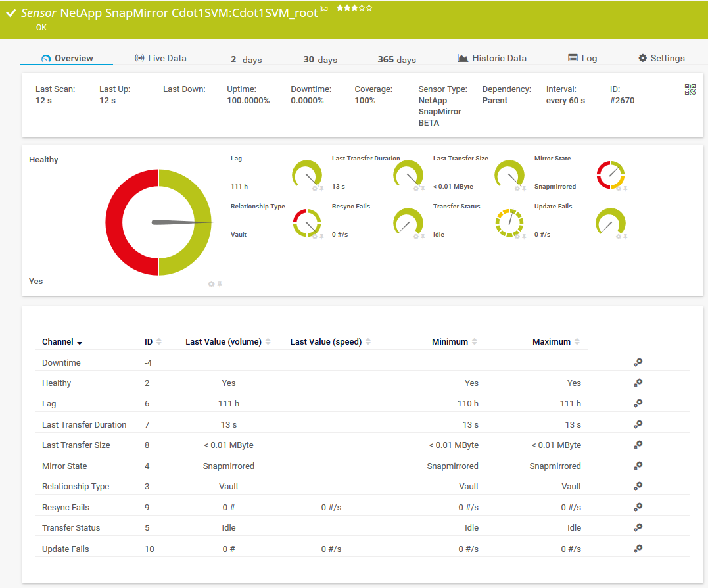The width and height of the screenshot is (708, 588).
Task: Click gear icon on Mirror State gauge
Action: click(x=619, y=189)
